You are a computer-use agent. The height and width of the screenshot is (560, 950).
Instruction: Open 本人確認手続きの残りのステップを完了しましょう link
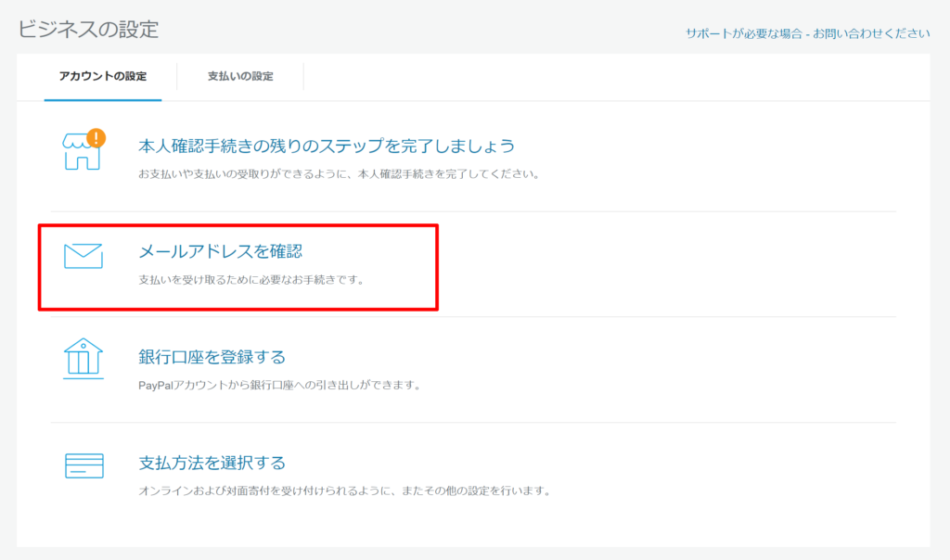click(326, 146)
